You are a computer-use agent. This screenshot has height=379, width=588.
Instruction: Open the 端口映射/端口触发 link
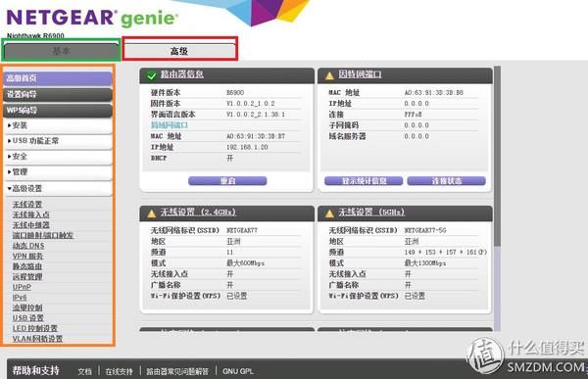point(43,235)
